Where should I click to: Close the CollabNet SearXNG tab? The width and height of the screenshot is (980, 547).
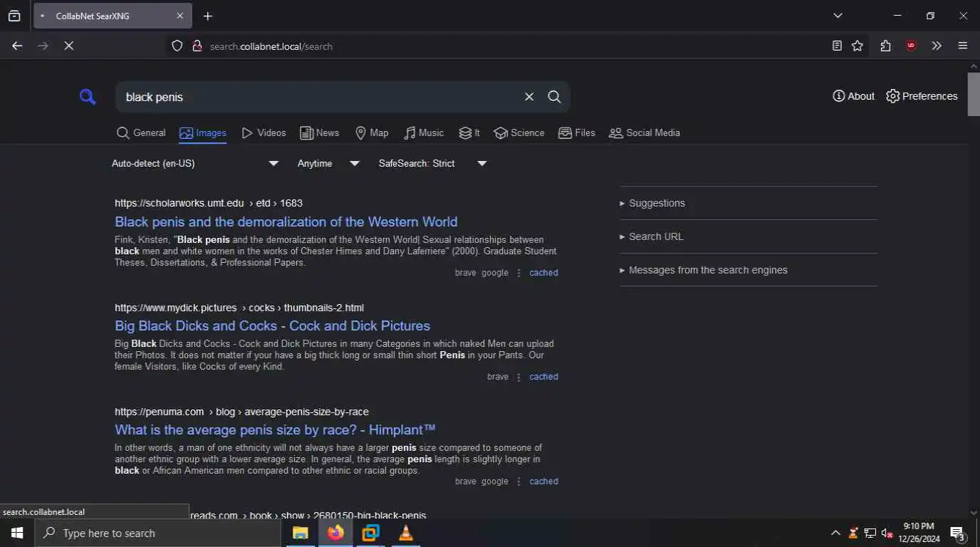coord(180,16)
